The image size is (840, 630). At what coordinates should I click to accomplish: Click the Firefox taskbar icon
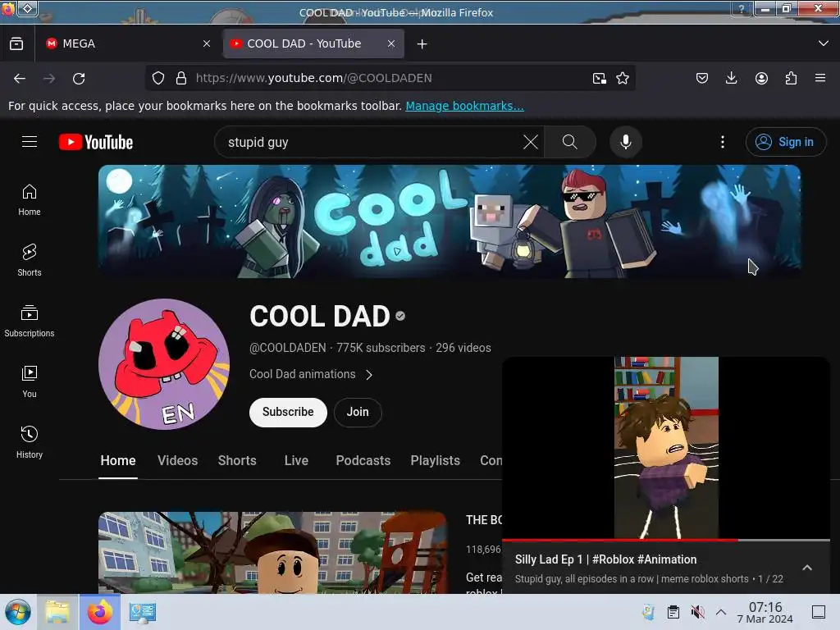click(x=99, y=612)
